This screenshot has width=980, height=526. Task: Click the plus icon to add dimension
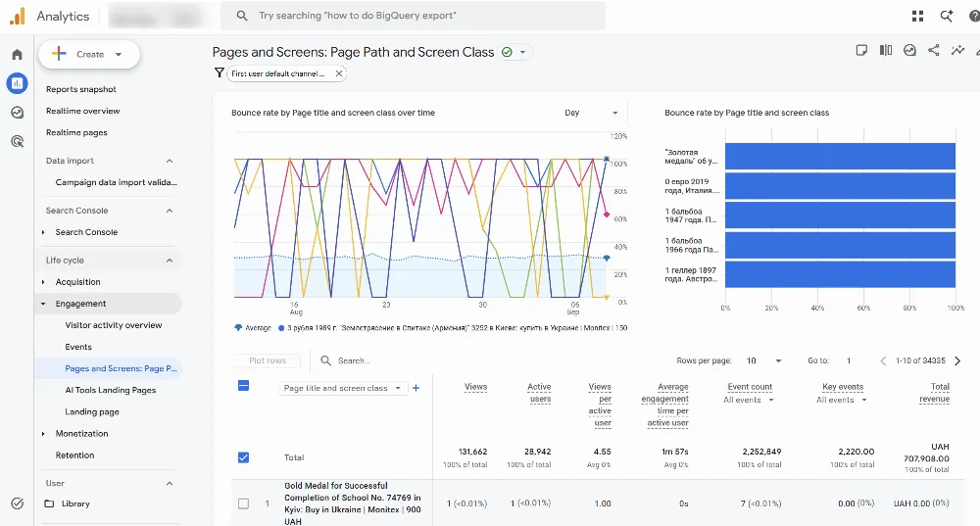pos(416,388)
